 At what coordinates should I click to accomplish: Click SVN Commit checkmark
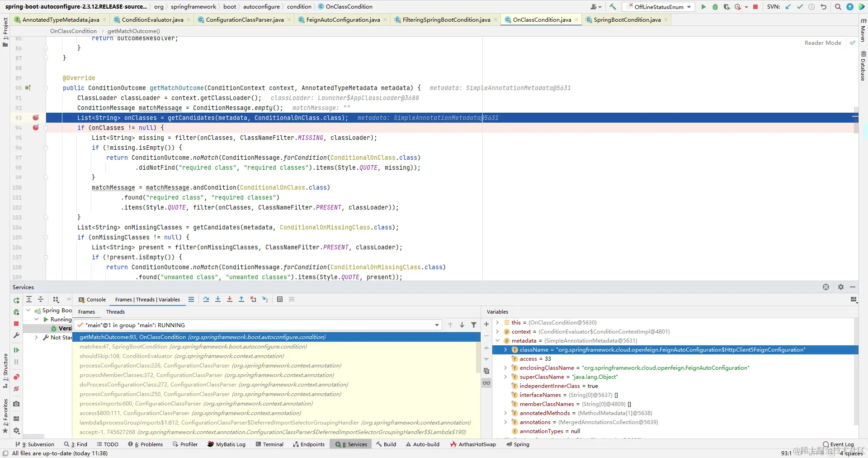click(800, 7)
